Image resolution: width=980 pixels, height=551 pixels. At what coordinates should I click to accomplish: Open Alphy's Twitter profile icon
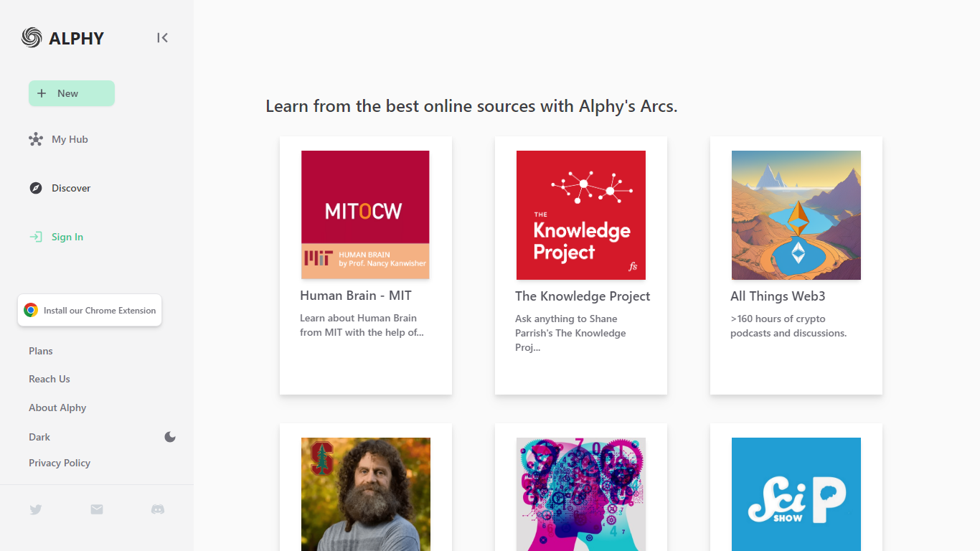point(36,509)
